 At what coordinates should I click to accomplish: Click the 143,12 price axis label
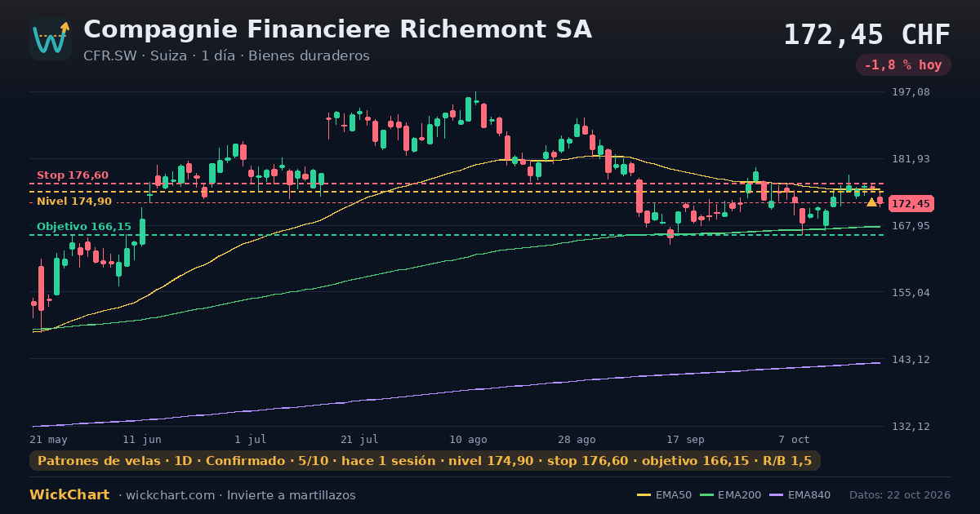pyautogui.click(x=910, y=360)
